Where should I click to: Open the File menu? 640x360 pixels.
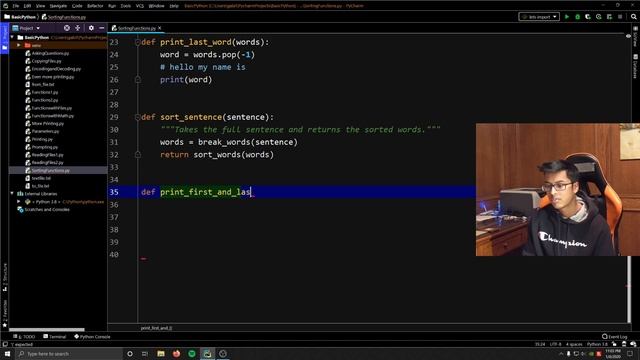(16, 6)
